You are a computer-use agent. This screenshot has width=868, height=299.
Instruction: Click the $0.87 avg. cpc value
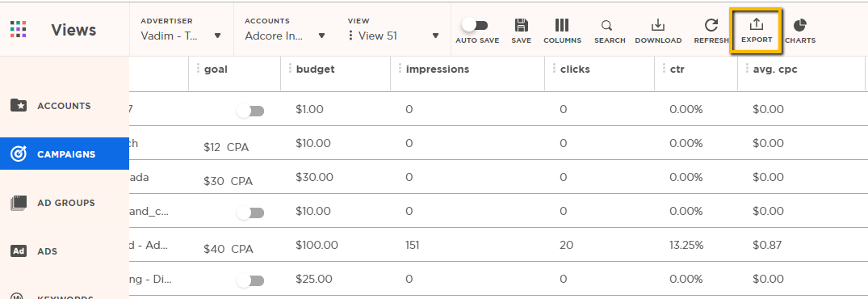[x=767, y=245]
